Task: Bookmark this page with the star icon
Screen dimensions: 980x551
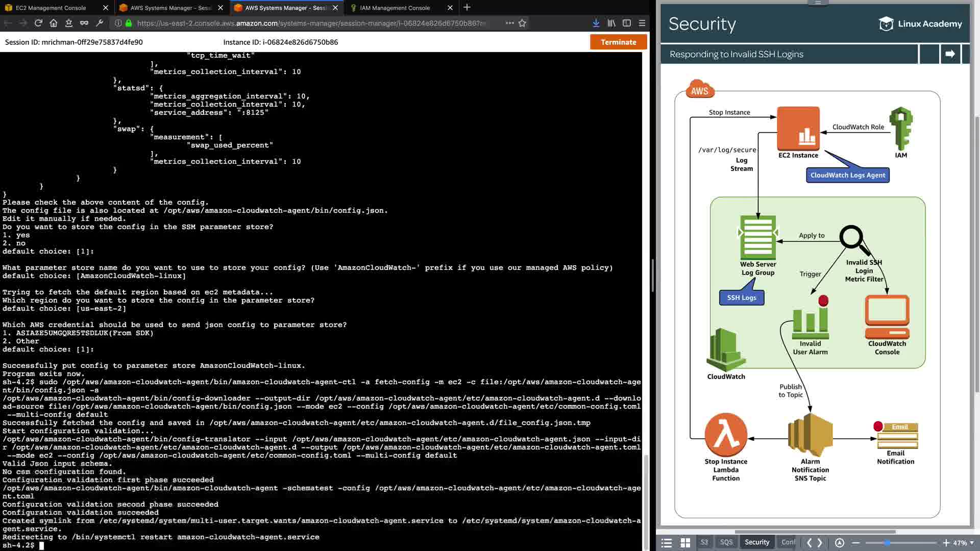Action: pyautogui.click(x=522, y=23)
